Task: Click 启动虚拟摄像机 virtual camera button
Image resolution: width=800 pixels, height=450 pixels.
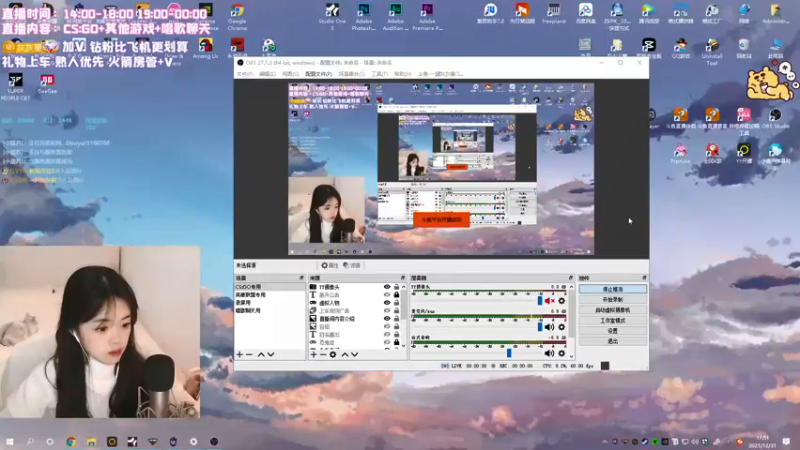Action: click(613, 310)
